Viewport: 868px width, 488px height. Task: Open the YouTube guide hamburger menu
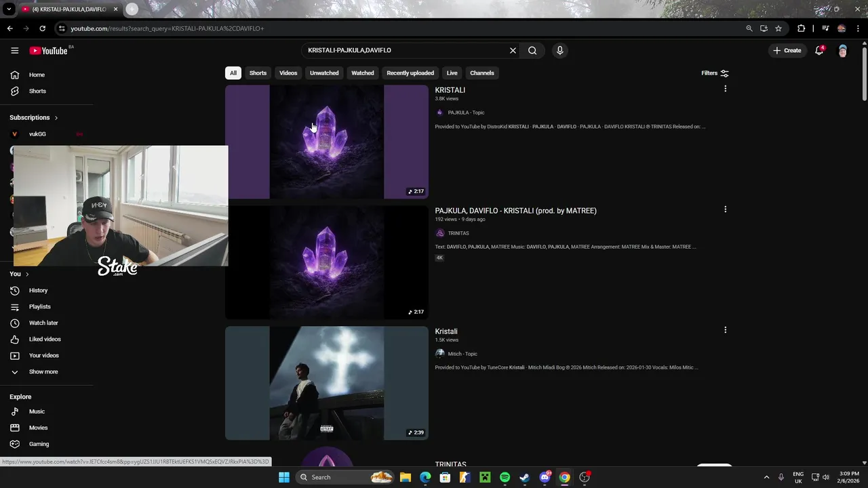click(x=14, y=50)
